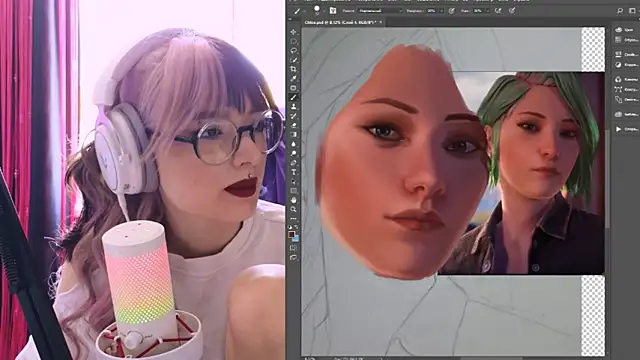Select the Type tool
Screen dimensions: 640x360
[293, 172]
